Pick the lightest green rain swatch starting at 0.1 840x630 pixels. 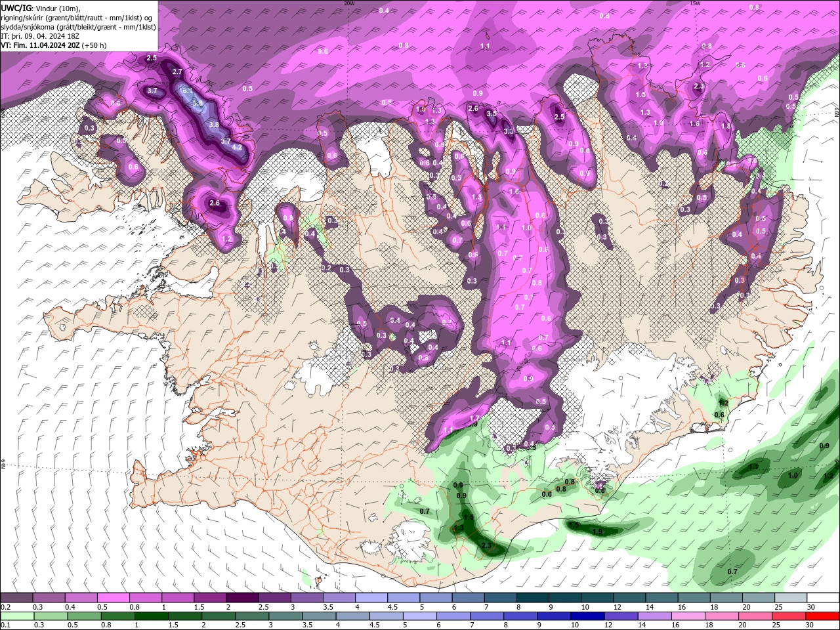(x=17, y=616)
